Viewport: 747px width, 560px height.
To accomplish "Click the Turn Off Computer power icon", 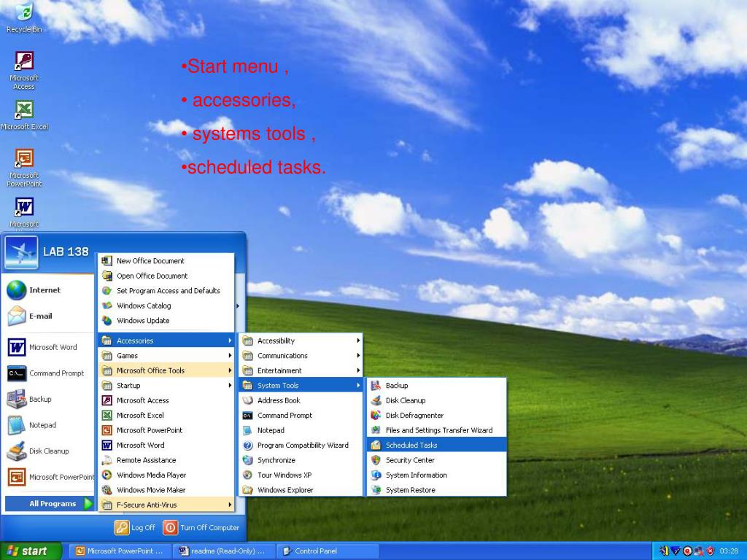I will 170,528.
